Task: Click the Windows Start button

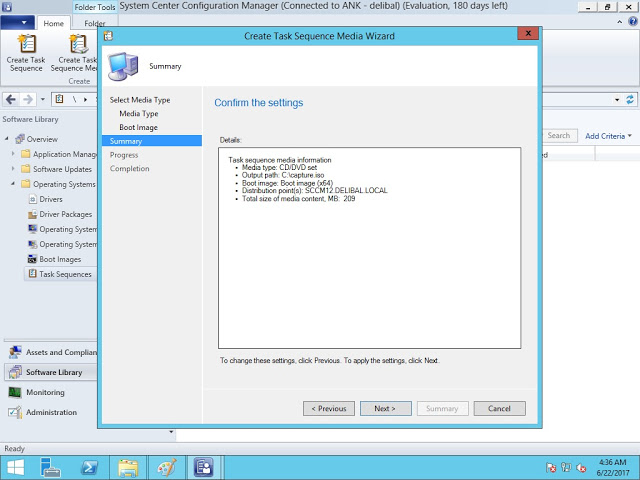Action: point(16,467)
